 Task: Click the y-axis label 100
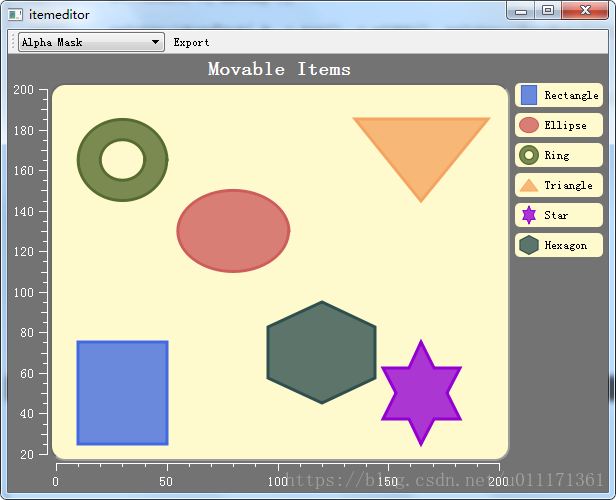pyautogui.click(x=24, y=293)
